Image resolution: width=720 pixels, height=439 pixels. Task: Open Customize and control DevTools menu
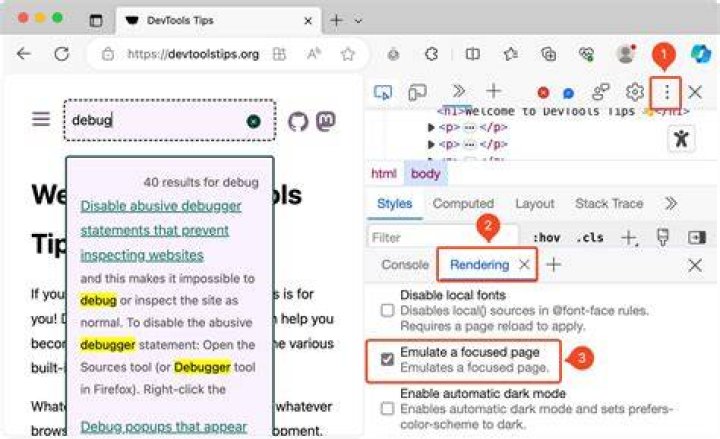(666, 93)
